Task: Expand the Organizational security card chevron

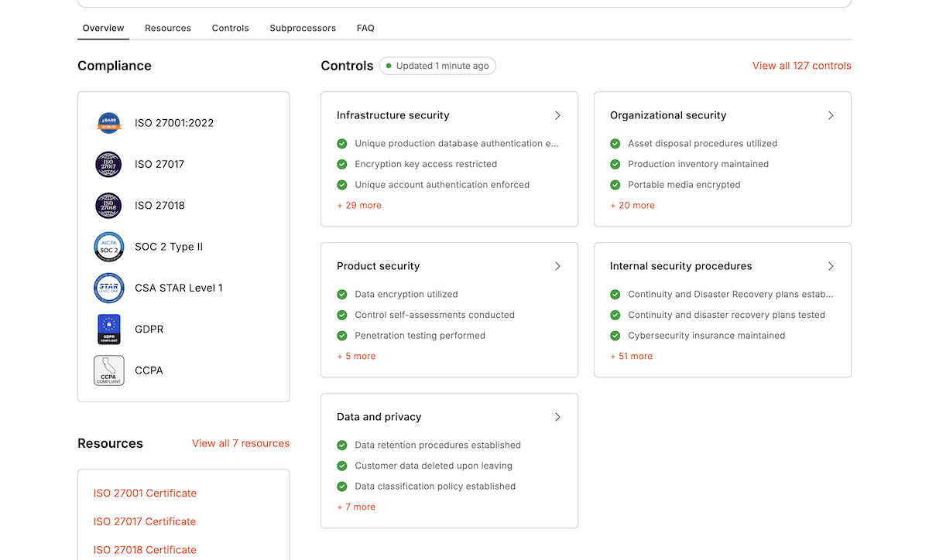Action: point(830,115)
